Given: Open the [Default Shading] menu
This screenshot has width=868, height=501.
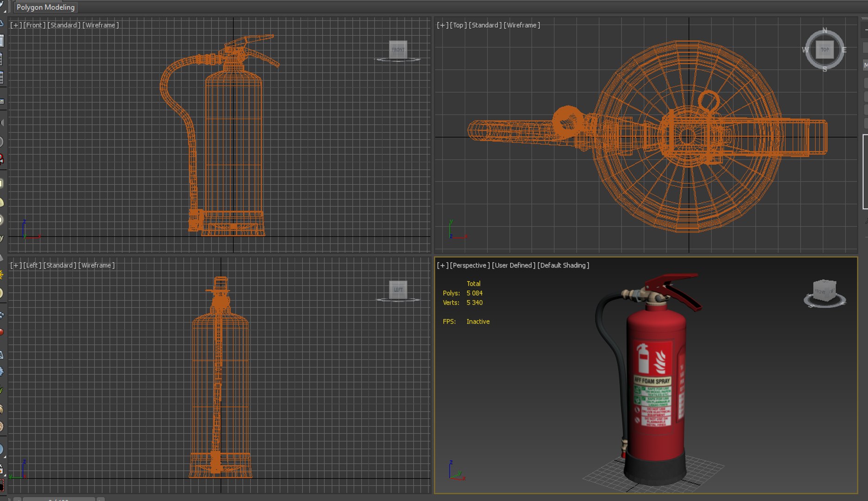Looking at the screenshot, I should (x=564, y=265).
